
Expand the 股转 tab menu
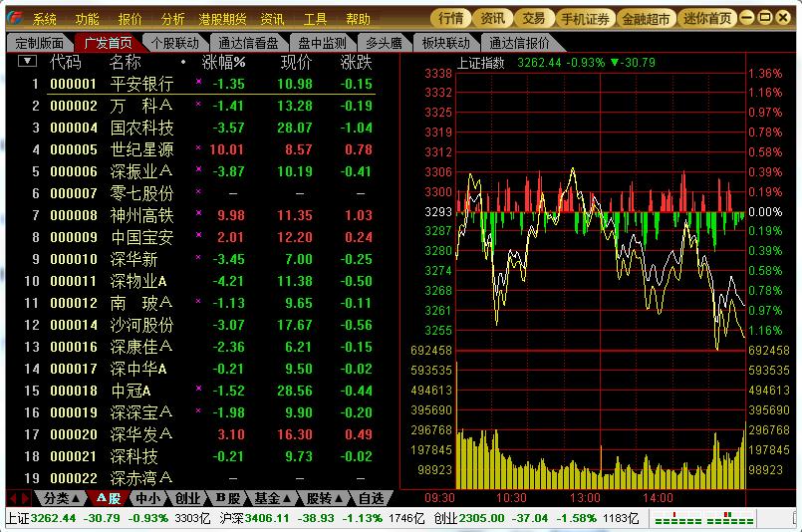click(324, 498)
